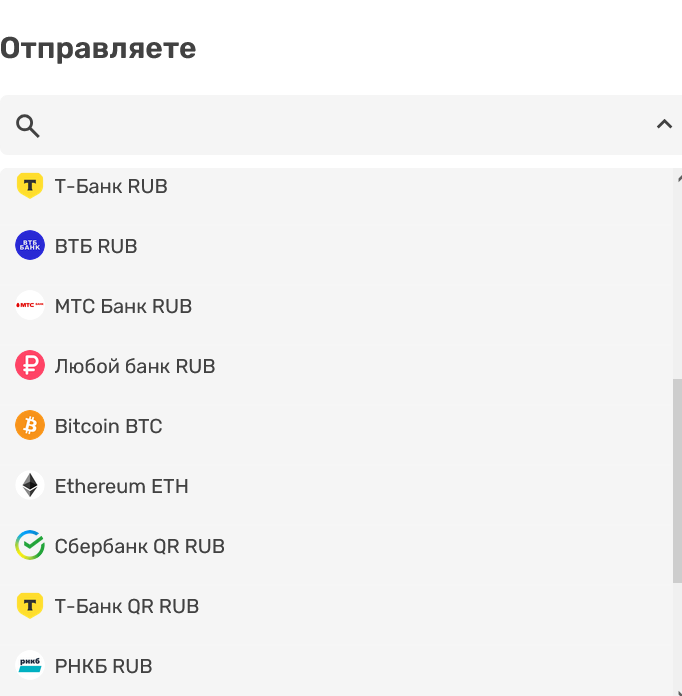
Task: Click the МТС Банк logo icon
Action: pyautogui.click(x=30, y=305)
